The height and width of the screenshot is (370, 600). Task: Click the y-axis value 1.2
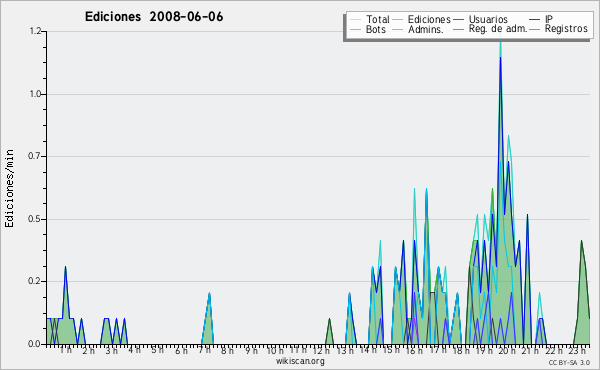pos(35,31)
